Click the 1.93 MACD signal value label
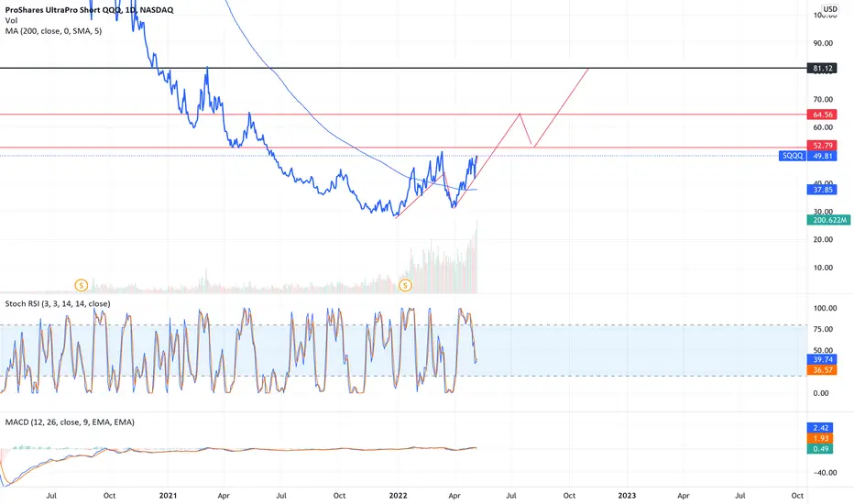The image size is (854, 504). coord(820,438)
